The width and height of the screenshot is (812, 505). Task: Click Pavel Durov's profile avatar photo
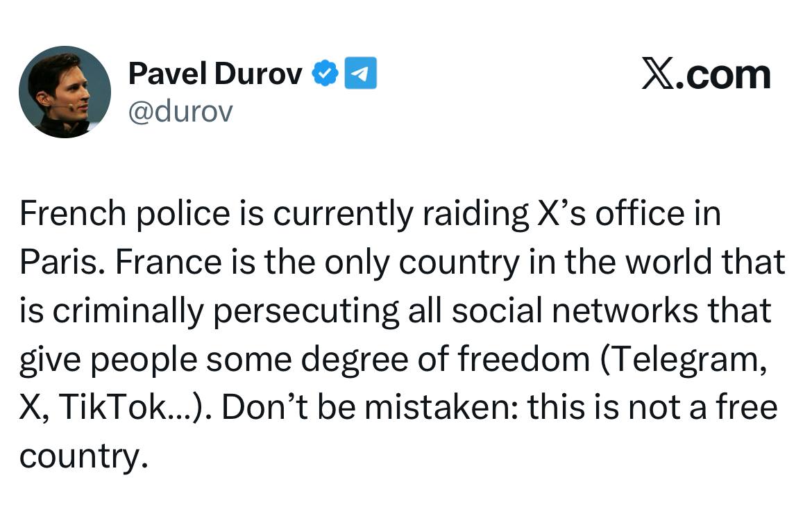coord(64,92)
